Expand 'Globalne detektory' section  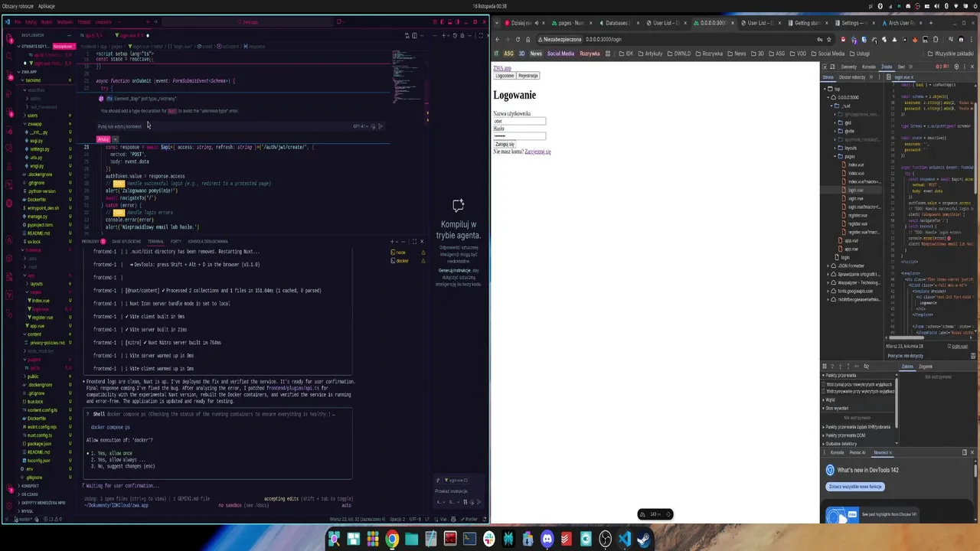click(841, 444)
